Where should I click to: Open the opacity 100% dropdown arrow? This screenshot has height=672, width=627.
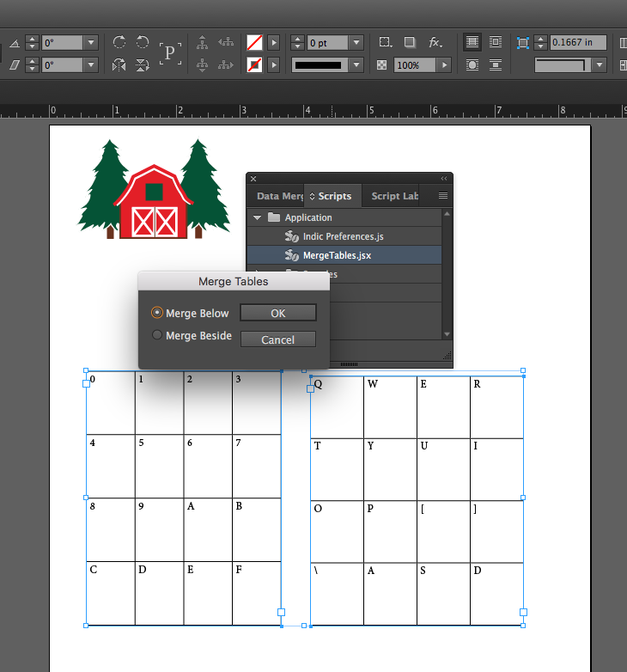pos(444,64)
